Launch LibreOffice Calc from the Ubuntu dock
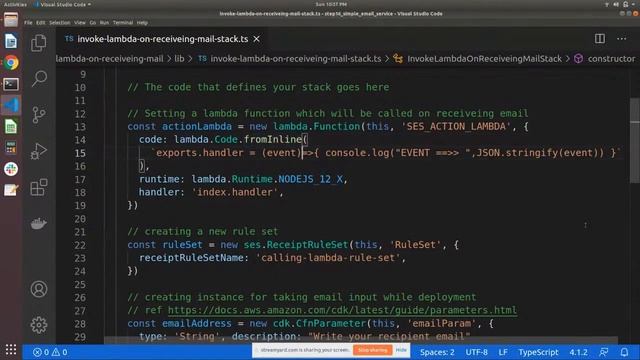Viewport: 640px width, 360px height. click(11, 127)
